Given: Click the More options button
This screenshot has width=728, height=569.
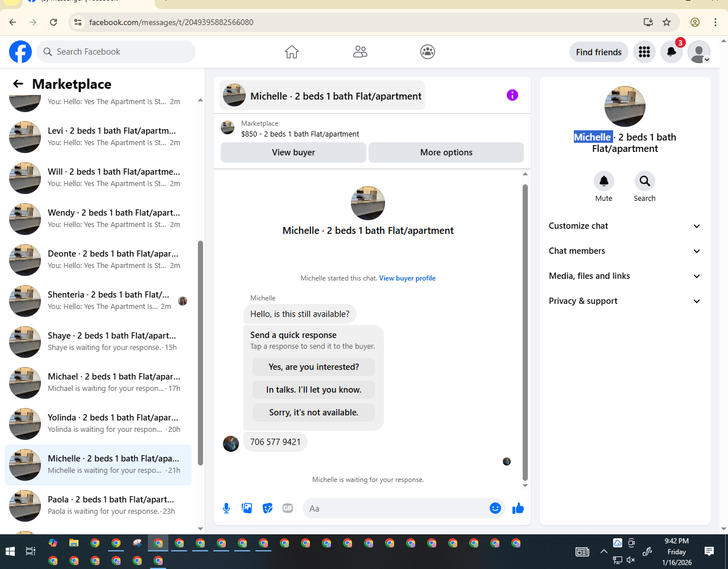Looking at the screenshot, I should click(446, 152).
